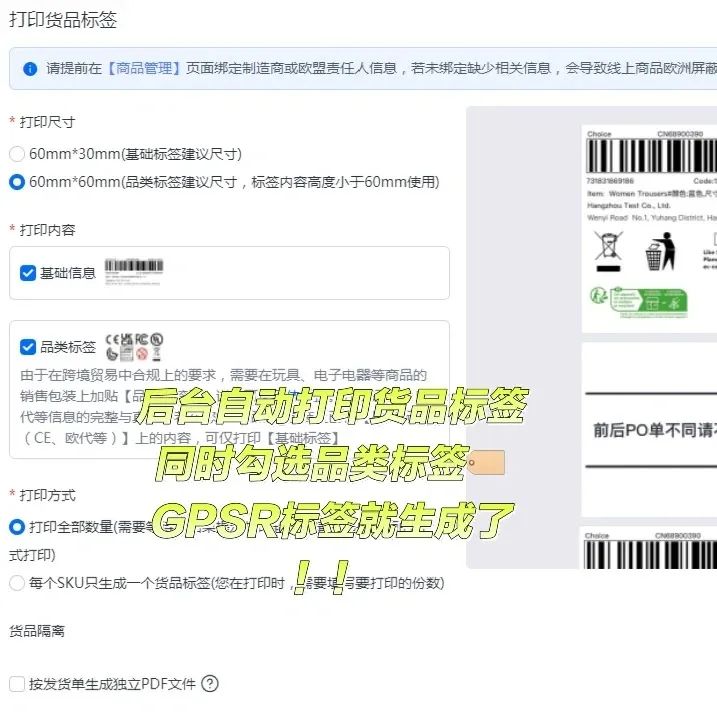The height and width of the screenshot is (717, 717).
Task: Click the 打印内容 field label
Action: pos(47,230)
